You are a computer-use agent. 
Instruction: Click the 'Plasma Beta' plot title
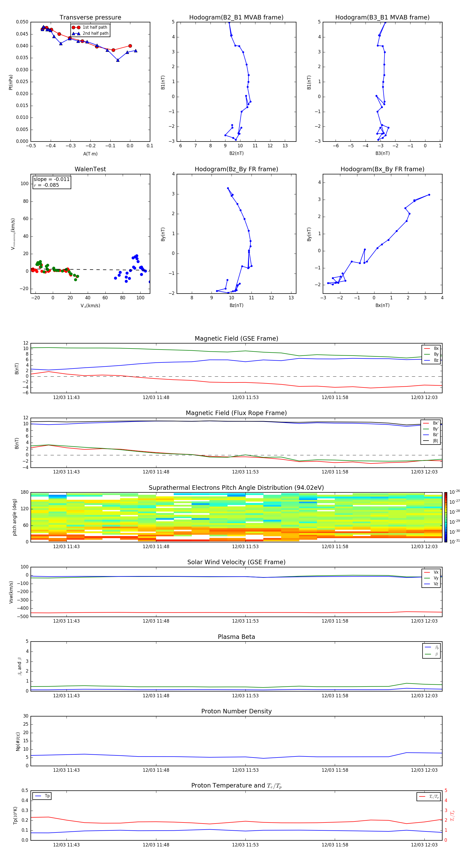click(236, 637)
